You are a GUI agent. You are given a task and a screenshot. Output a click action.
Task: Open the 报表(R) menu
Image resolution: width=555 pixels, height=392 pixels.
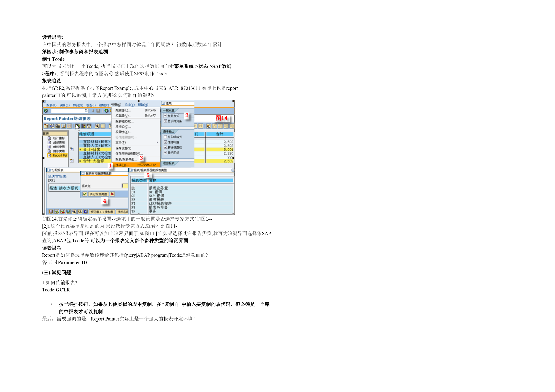pos(51,105)
